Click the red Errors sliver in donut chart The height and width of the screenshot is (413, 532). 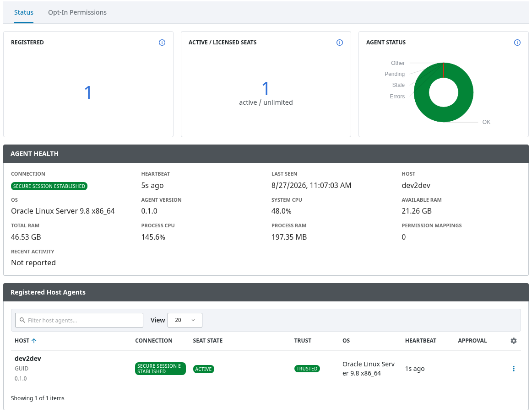(444, 70)
